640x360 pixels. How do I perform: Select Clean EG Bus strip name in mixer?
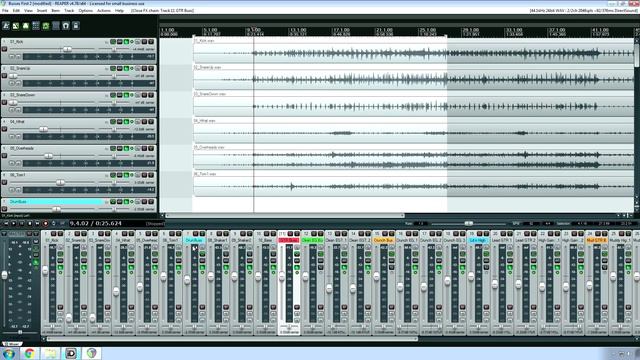point(312,240)
